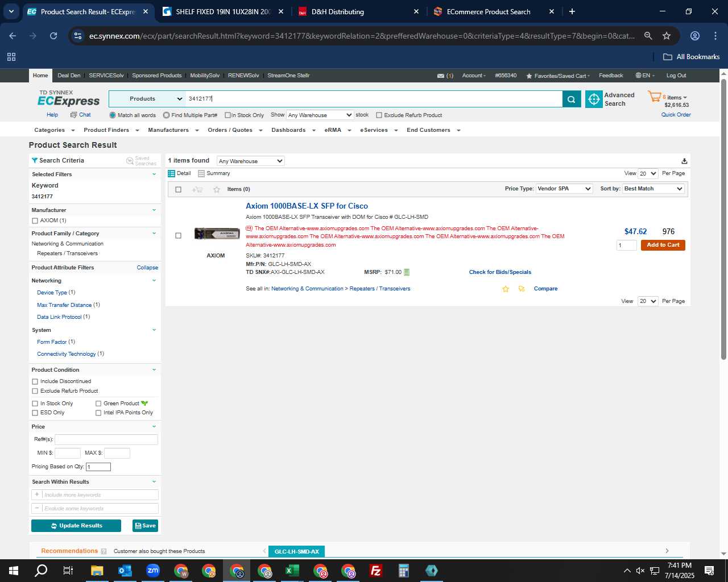
Task: Open Outlook from the taskbar
Action: (x=125, y=571)
